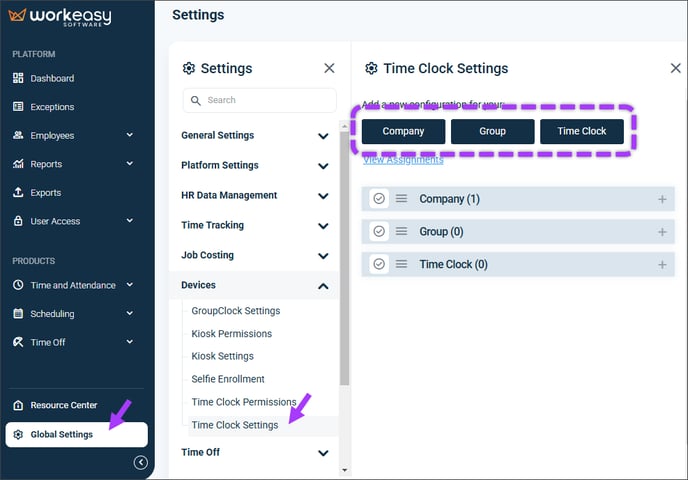Screen dimensions: 688x480
Task: Open the Dashboard icon in sidebar
Action: [x=18, y=78]
